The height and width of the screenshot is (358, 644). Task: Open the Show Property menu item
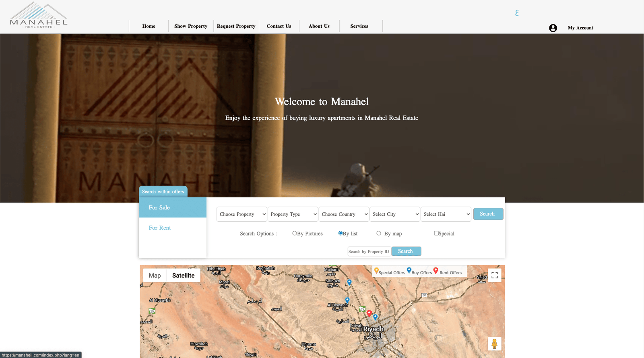(191, 26)
